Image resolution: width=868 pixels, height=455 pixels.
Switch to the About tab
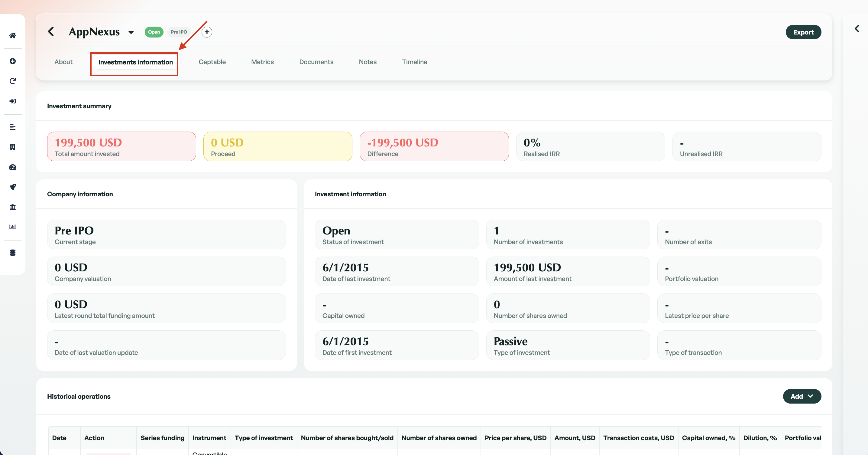(x=63, y=62)
